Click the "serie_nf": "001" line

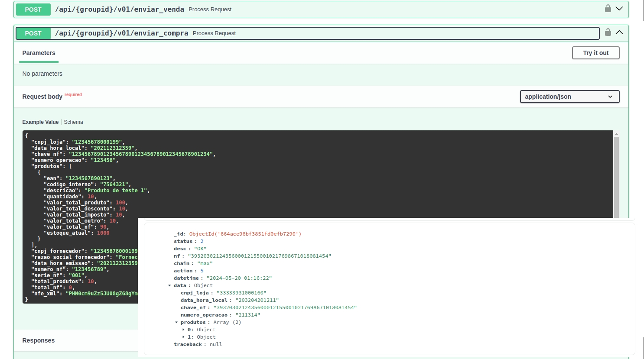(59, 275)
